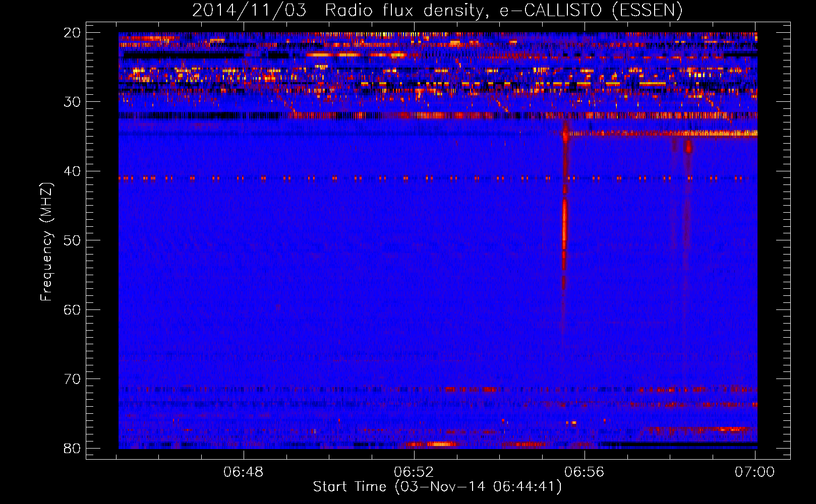The height and width of the screenshot is (504, 816).
Task: Click the 60 frequency tick label
Action: click(73, 310)
